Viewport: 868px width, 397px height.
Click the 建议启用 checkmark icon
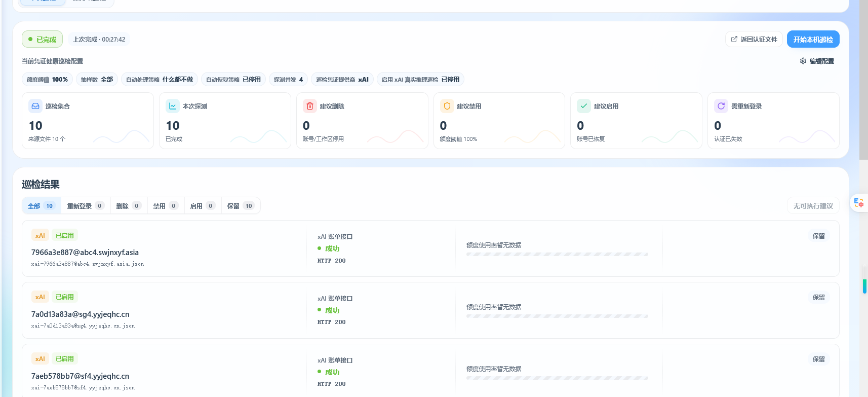(x=584, y=106)
